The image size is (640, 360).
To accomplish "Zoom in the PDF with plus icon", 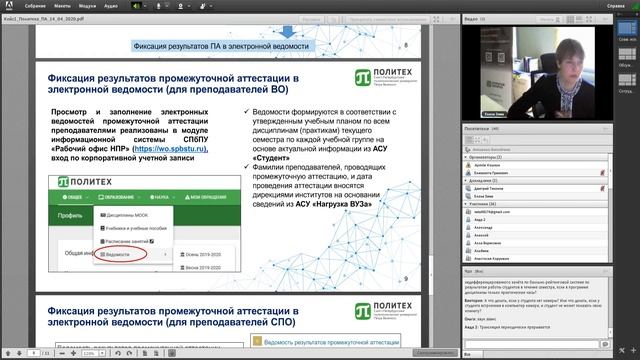I will coord(73,353).
